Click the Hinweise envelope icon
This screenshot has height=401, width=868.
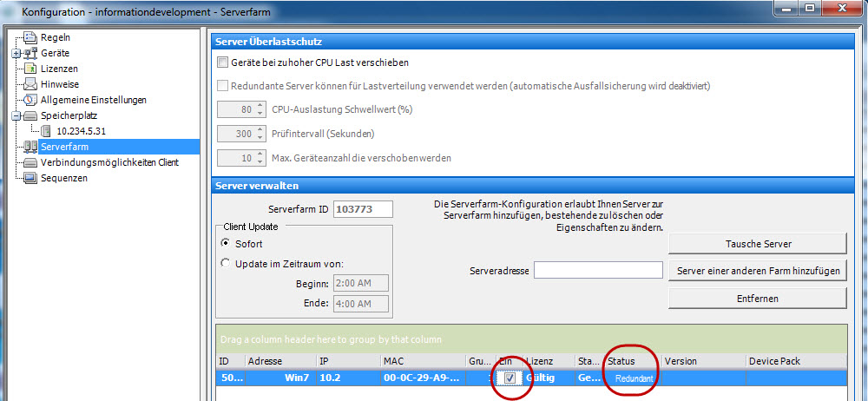click(x=30, y=84)
